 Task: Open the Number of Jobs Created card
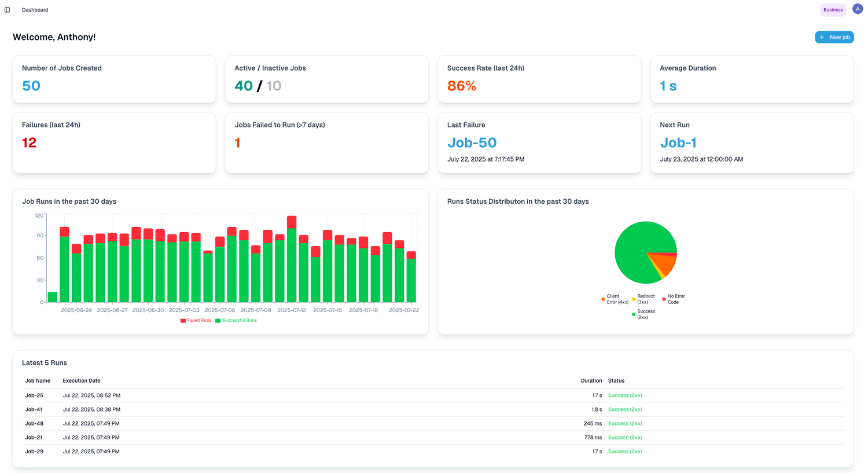(114, 79)
